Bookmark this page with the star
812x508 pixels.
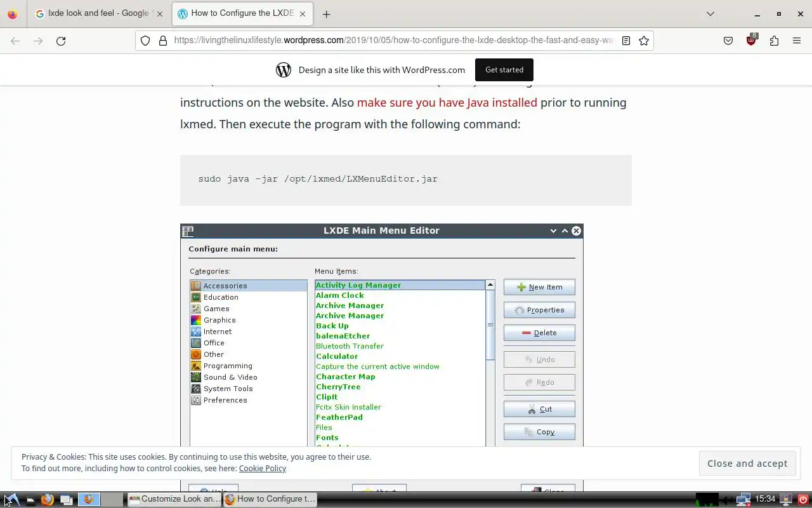(644, 41)
